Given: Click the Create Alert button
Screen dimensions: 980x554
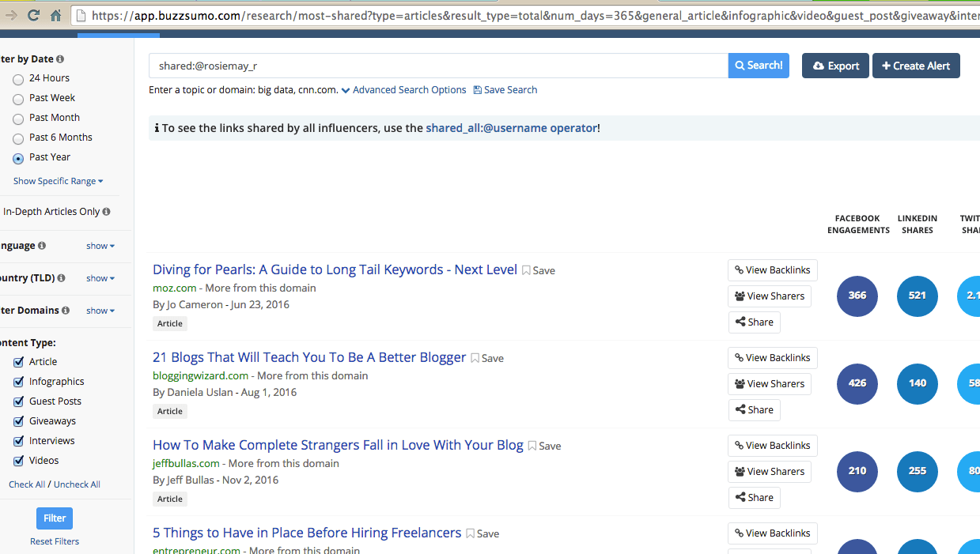Looking at the screenshot, I should pos(916,66).
